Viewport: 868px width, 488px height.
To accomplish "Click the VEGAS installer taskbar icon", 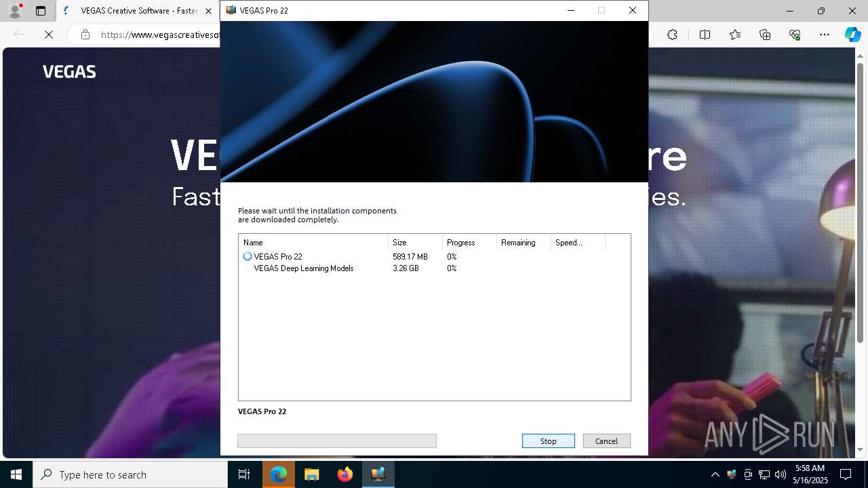I will [378, 474].
